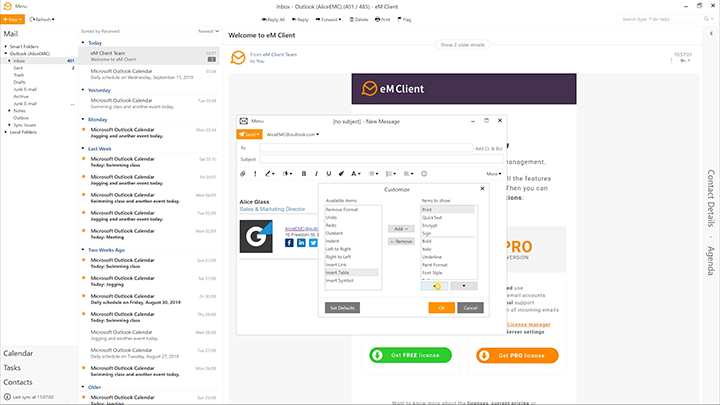This screenshot has height=405, width=720.
Task: Click the LinkedIn icon in signature
Action: [x=301, y=243]
